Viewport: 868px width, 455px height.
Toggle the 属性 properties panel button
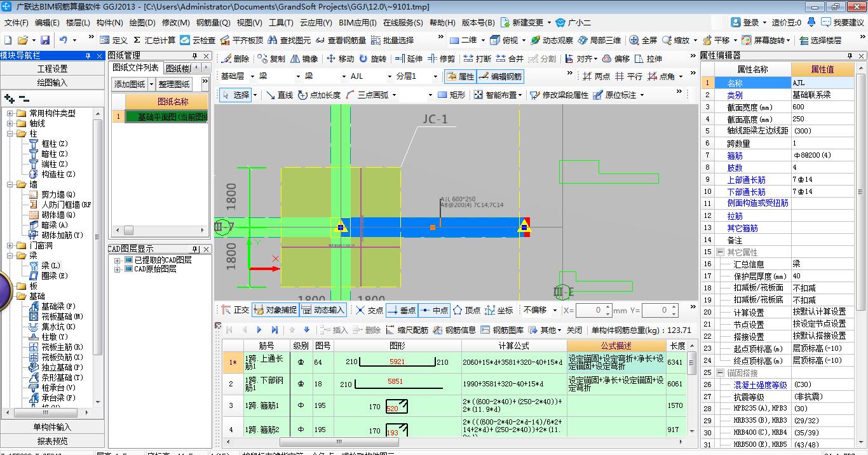(x=460, y=76)
